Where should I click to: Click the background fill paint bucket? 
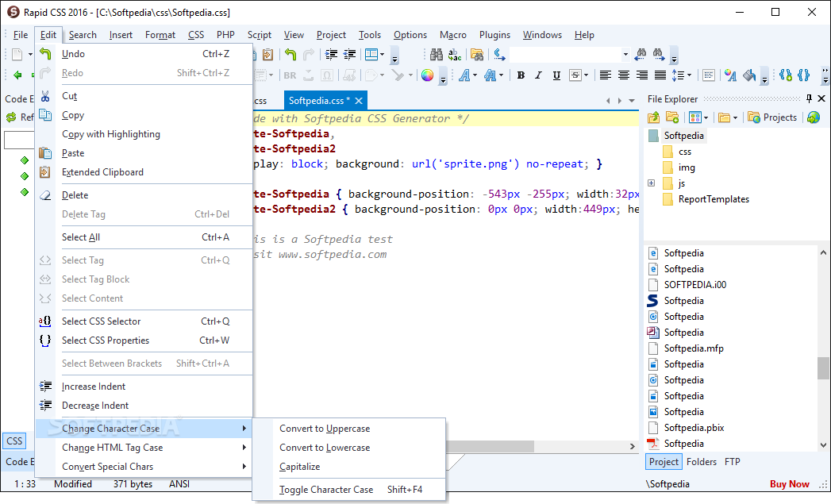click(749, 75)
